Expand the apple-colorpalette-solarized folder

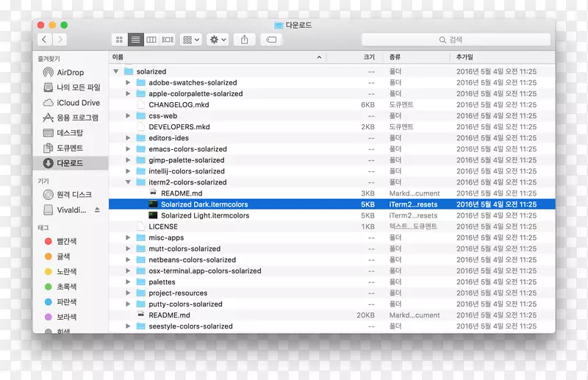[128, 93]
